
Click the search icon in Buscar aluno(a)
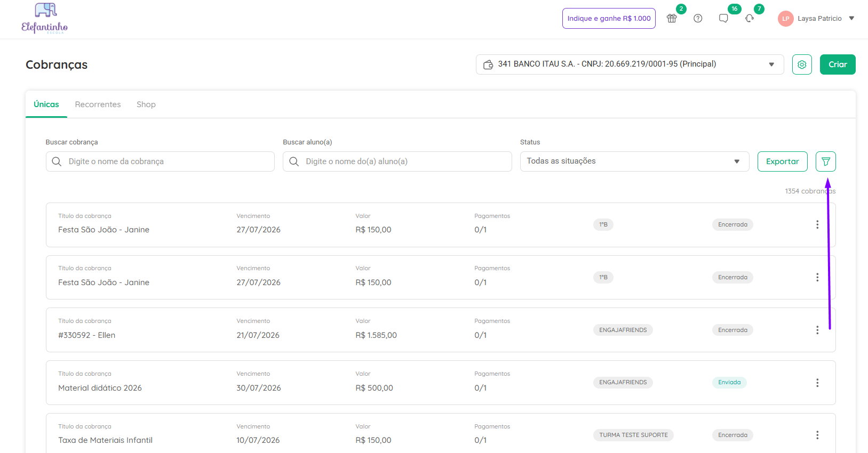click(x=294, y=161)
